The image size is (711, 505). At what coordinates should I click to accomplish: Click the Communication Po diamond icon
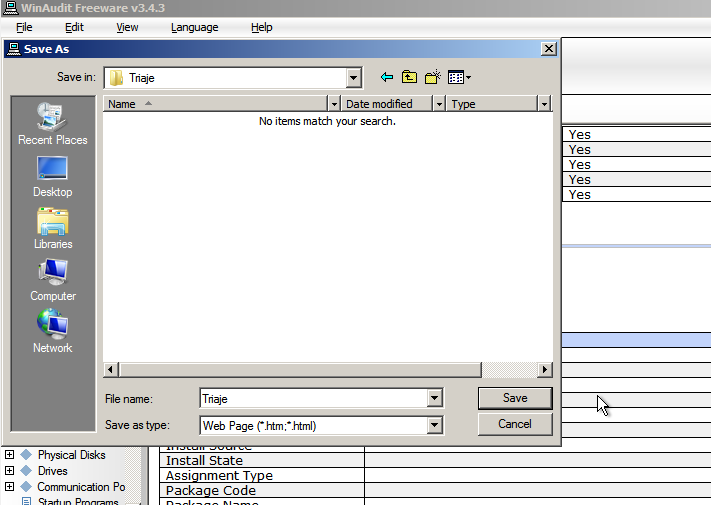pos(27,486)
